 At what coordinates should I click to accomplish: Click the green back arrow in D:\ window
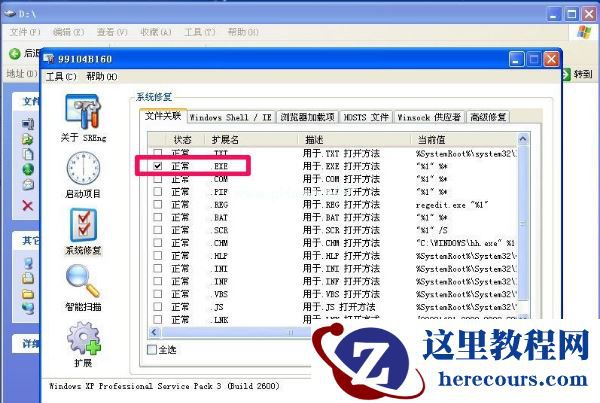coord(15,54)
